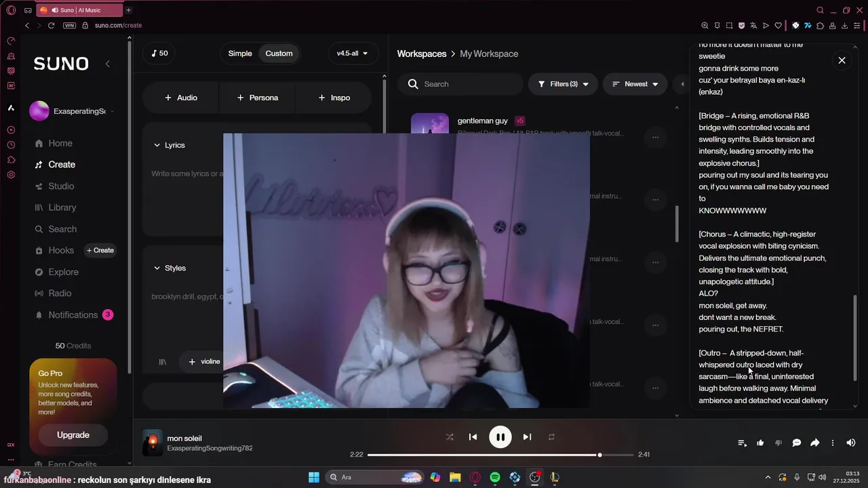Close the lyrics panel
Screen dimensions: 868x488
point(842,60)
